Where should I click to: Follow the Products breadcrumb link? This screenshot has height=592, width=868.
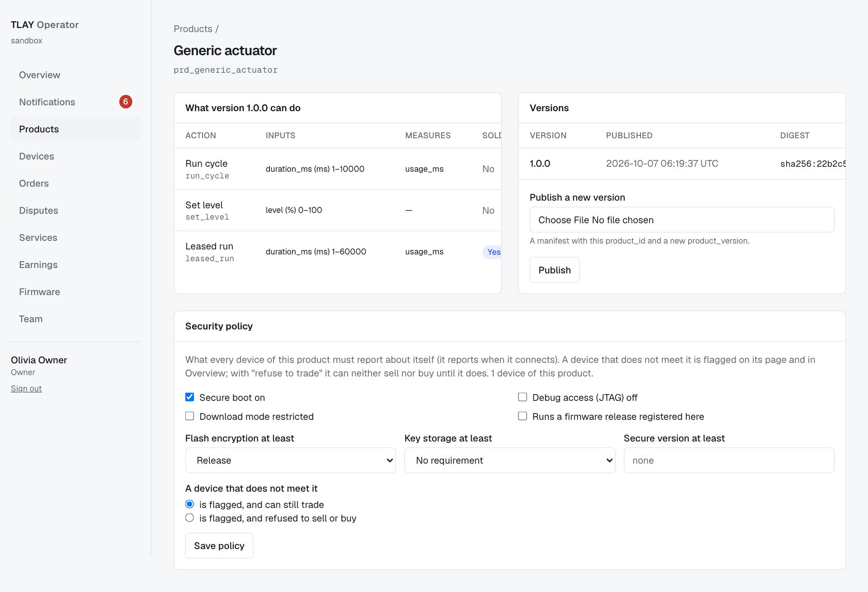click(193, 29)
